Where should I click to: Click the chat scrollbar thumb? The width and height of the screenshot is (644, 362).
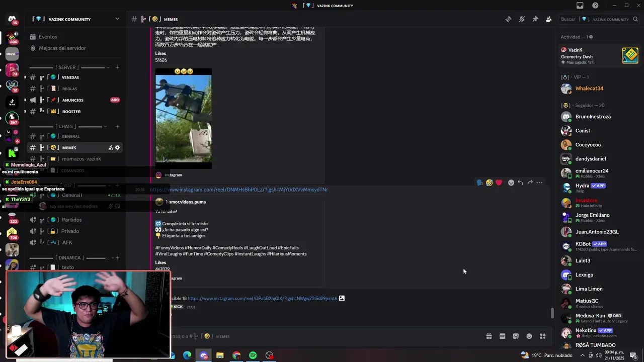click(552, 313)
